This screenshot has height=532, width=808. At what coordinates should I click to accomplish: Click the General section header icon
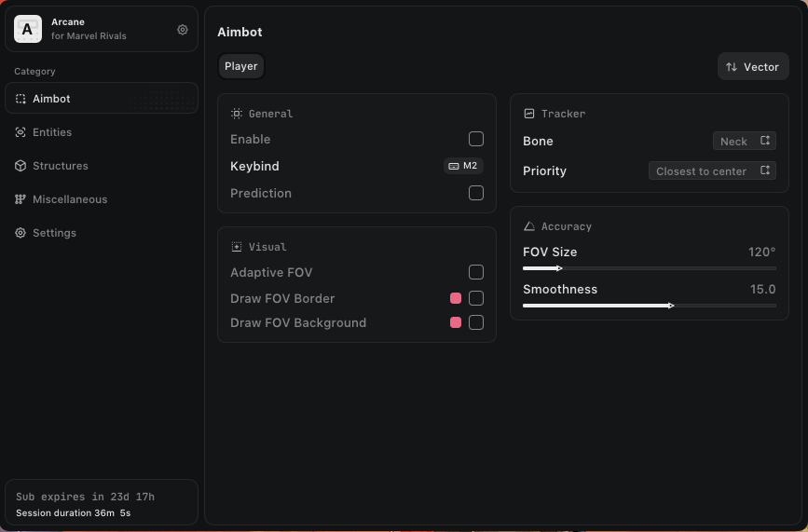point(237,114)
